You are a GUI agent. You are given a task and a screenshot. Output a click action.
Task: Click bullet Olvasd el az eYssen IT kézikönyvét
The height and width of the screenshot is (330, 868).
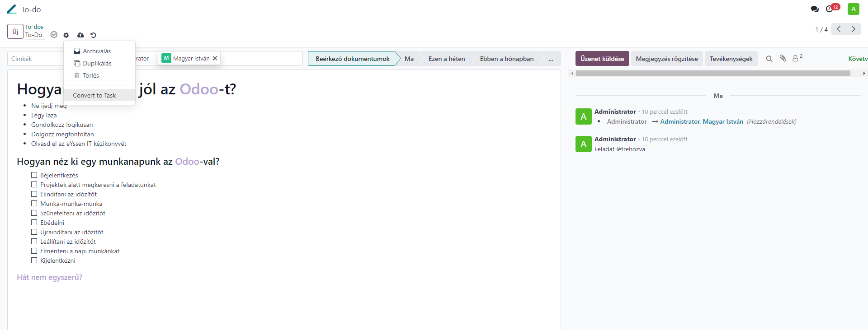(79, 144)
